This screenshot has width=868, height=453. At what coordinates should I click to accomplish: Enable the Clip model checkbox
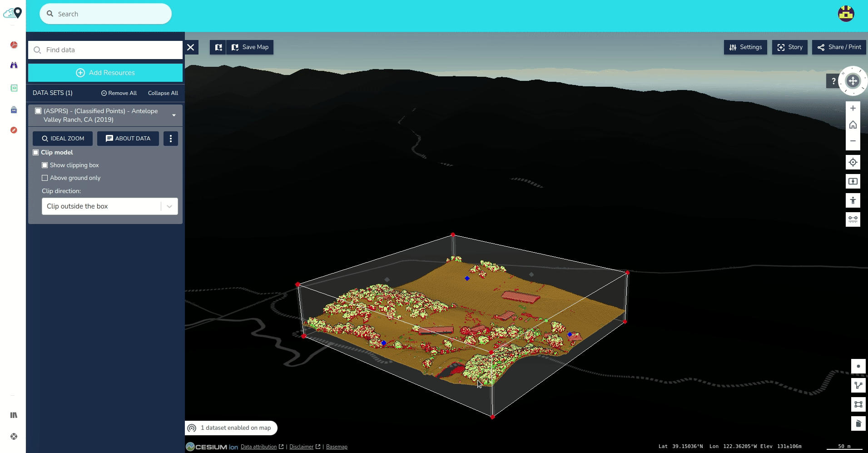coord(35,153)
